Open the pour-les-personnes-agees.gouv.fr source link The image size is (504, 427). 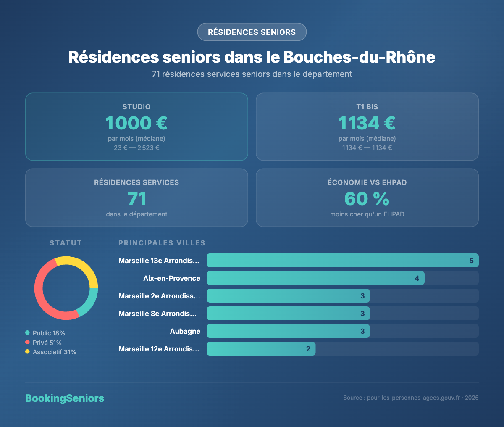tap(413, 397)
